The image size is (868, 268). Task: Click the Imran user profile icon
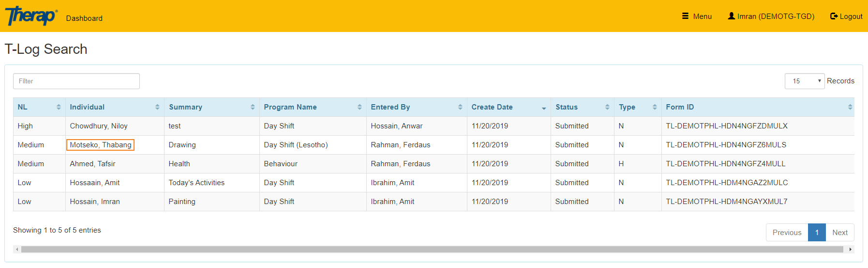[731, 16]
